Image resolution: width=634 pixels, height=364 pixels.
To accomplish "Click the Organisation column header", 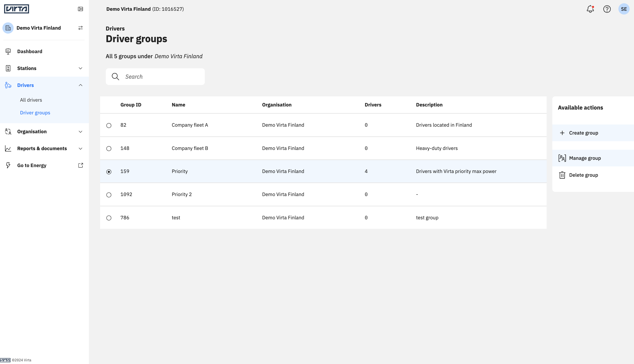I will [277, 105].
